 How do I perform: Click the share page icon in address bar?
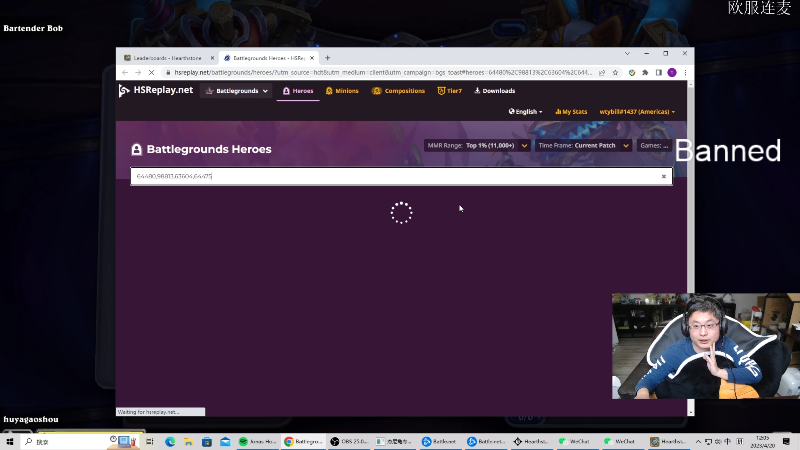[x=602, y=73]
